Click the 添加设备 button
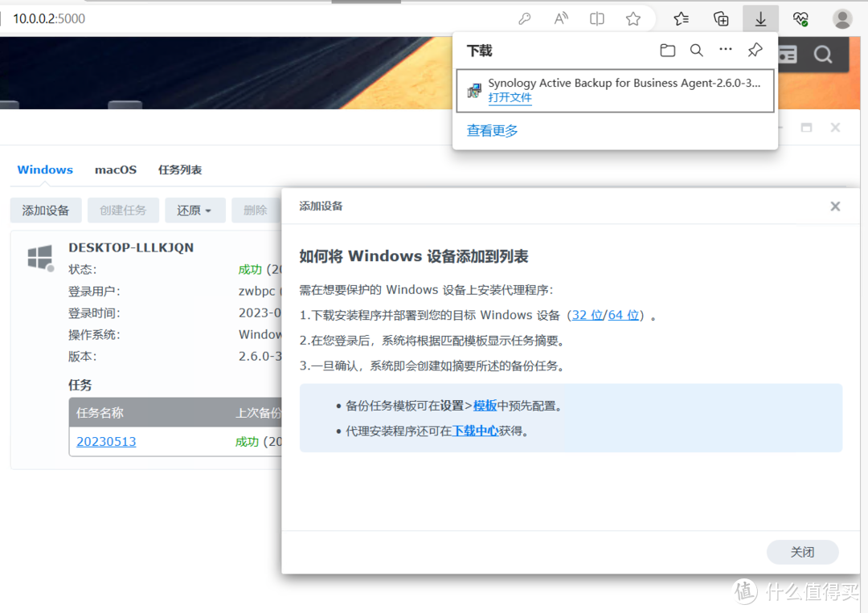This screenshot has height=613, width=868. 46,210
